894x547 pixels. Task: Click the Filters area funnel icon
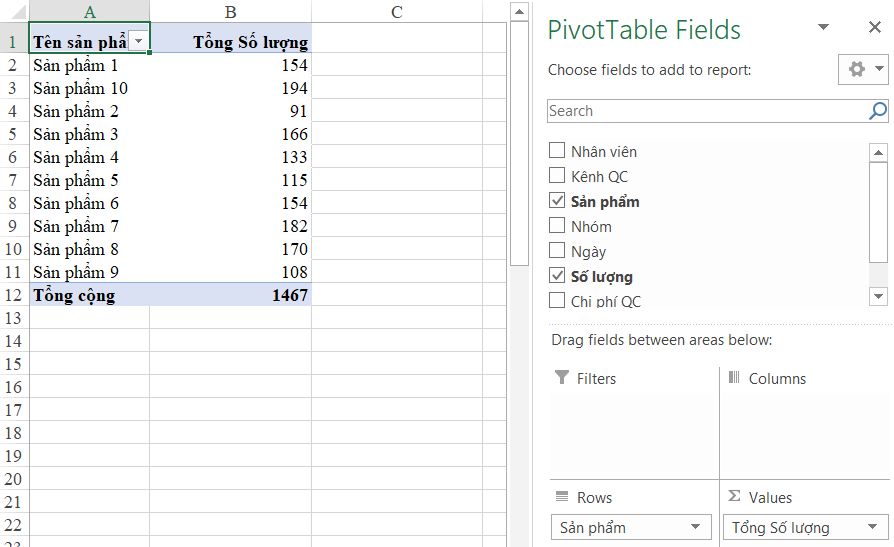point(562,377)
